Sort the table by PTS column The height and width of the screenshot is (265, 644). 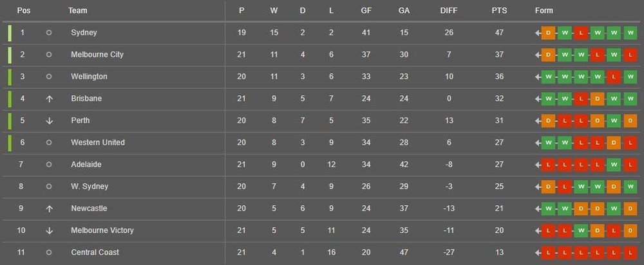coord(497,11)
